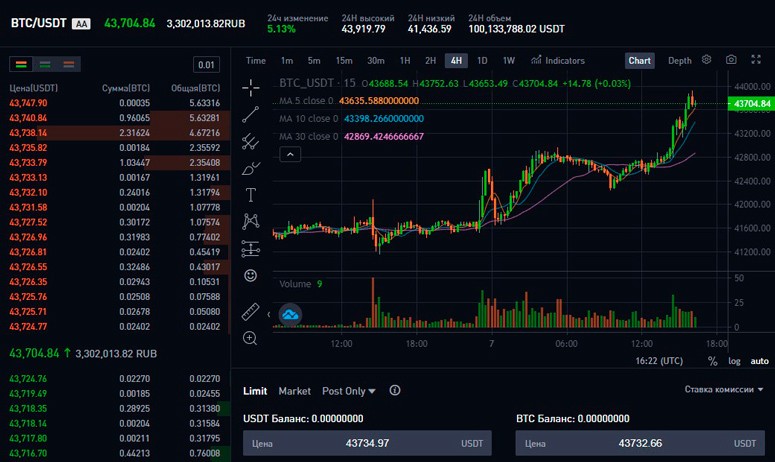The image size is (775, 462).
Task: Click the last price 43,704.84 in order book
Action: 34,353
